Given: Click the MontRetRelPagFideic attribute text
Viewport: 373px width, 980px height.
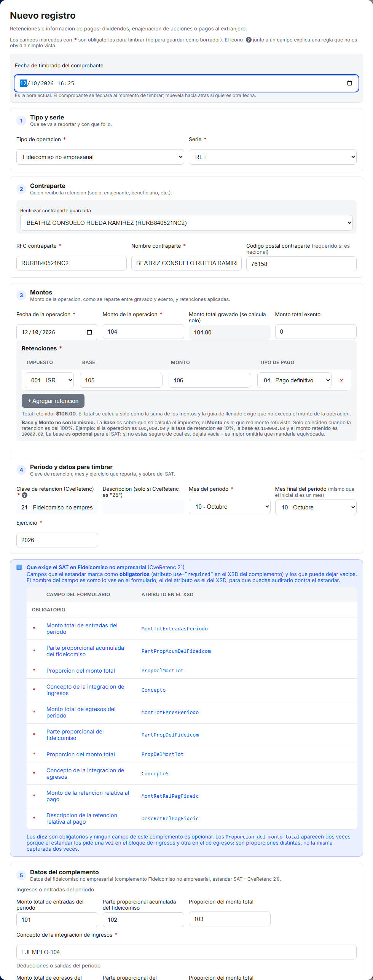Looking at the screenshot, I should (x=170, y=796).
